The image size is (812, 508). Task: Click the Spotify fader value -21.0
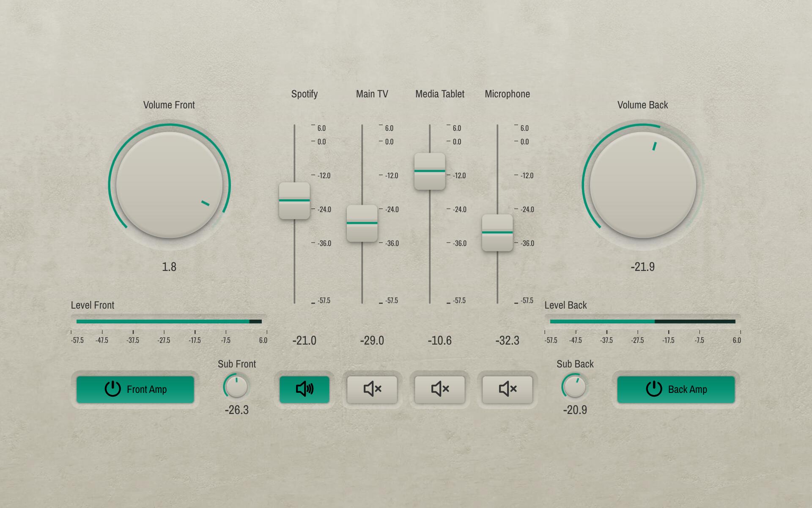point(304,340)
